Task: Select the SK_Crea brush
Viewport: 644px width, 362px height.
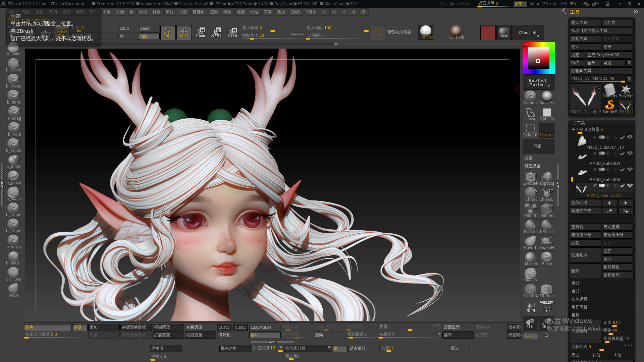Action: click(13, 274)
